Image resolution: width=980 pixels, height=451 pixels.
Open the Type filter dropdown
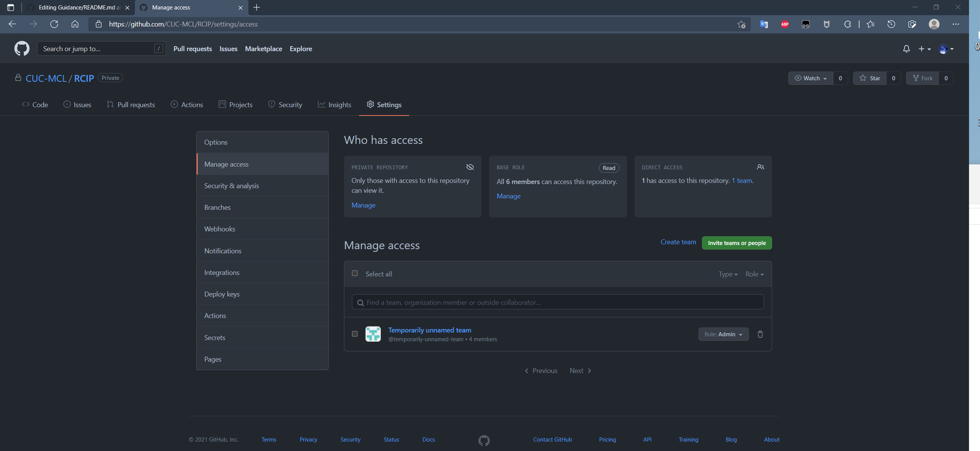pyautogui.click(x=728, y=274)
